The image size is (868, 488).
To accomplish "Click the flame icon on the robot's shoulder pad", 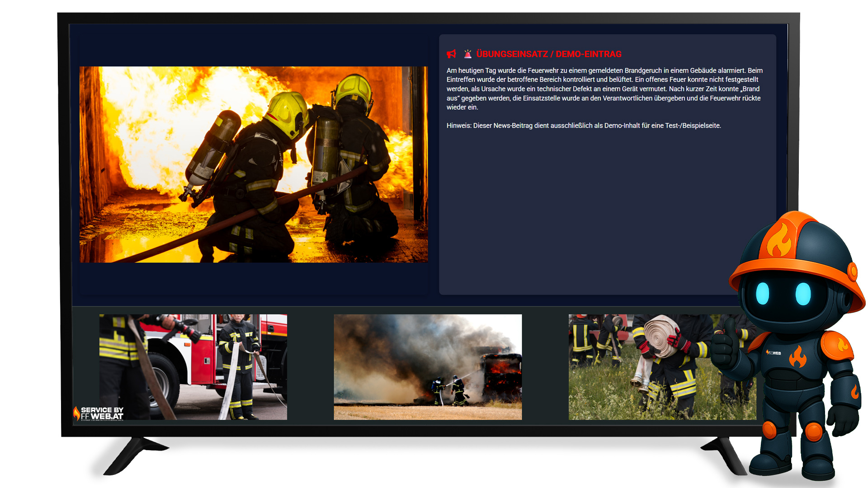I will (x=842, y=344).
